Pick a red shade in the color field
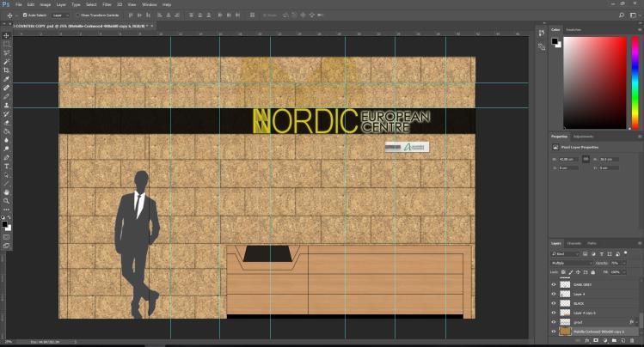644x347 pixels. 595,82
